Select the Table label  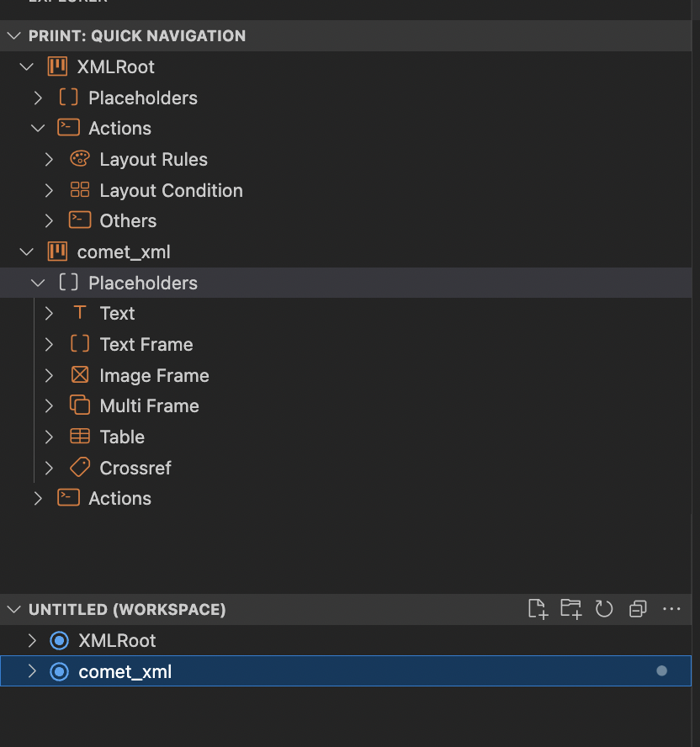tap(122, 437)
